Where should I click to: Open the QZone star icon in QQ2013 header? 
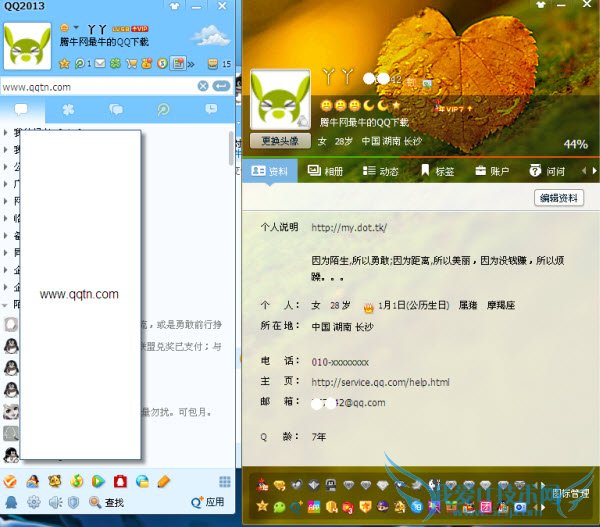pos(64,64)
